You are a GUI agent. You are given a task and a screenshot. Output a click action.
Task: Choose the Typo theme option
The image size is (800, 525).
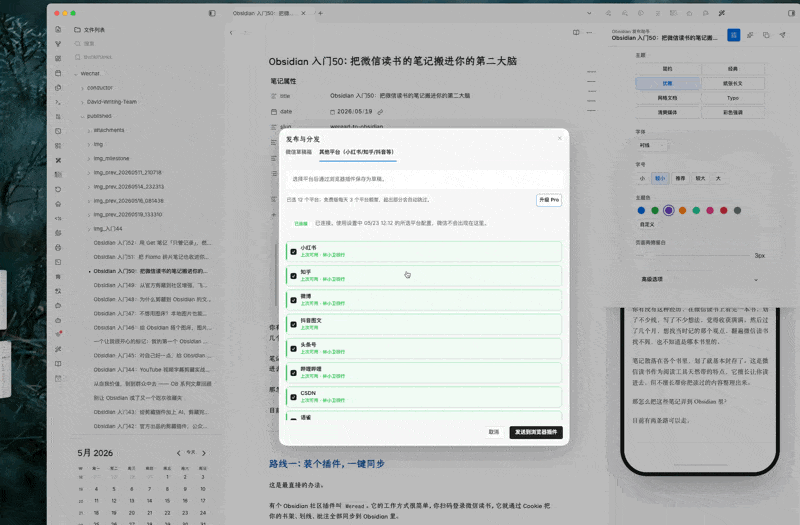[x=733, y=98]
